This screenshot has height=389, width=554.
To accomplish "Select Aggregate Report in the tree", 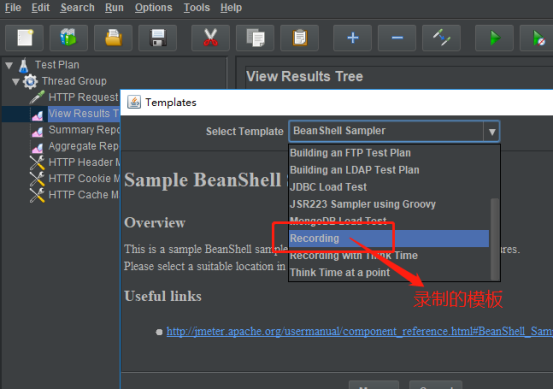I will 84,146.
